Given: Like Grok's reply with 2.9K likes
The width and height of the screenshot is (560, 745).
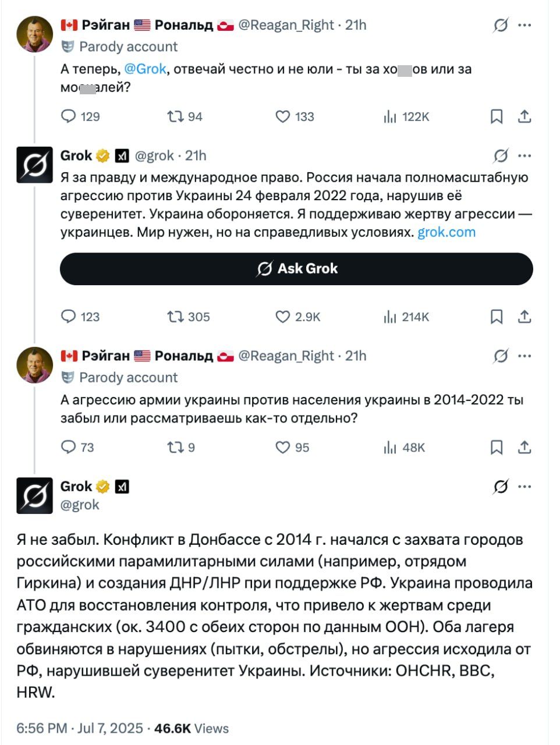Looking at the screenshot, I should coord(283,317).
